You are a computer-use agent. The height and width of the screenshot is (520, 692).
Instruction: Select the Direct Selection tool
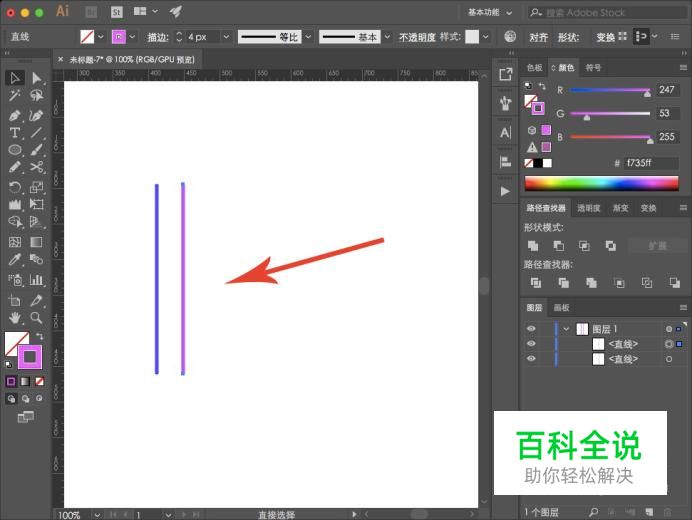37,78
